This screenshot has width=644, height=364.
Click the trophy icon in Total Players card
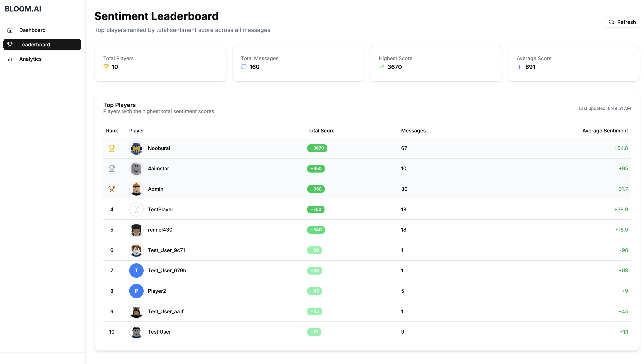point(106,67)
